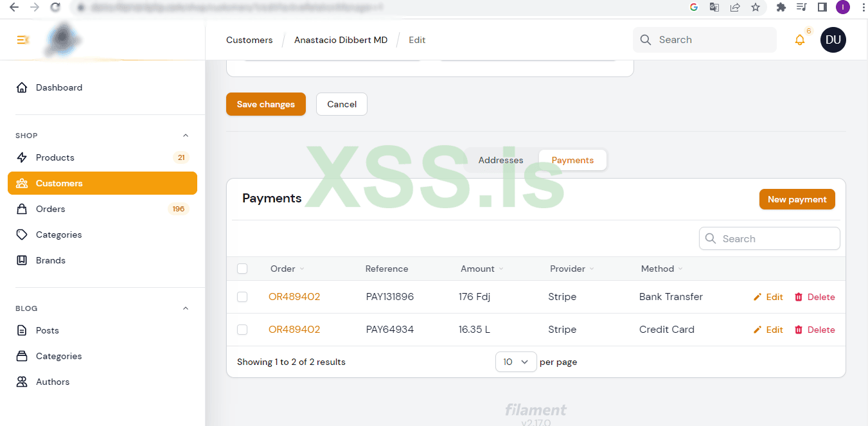Collapse the SHOP navigation group
Image resolution: width=868 pixels, height=426 pixels.
(186, 136)
